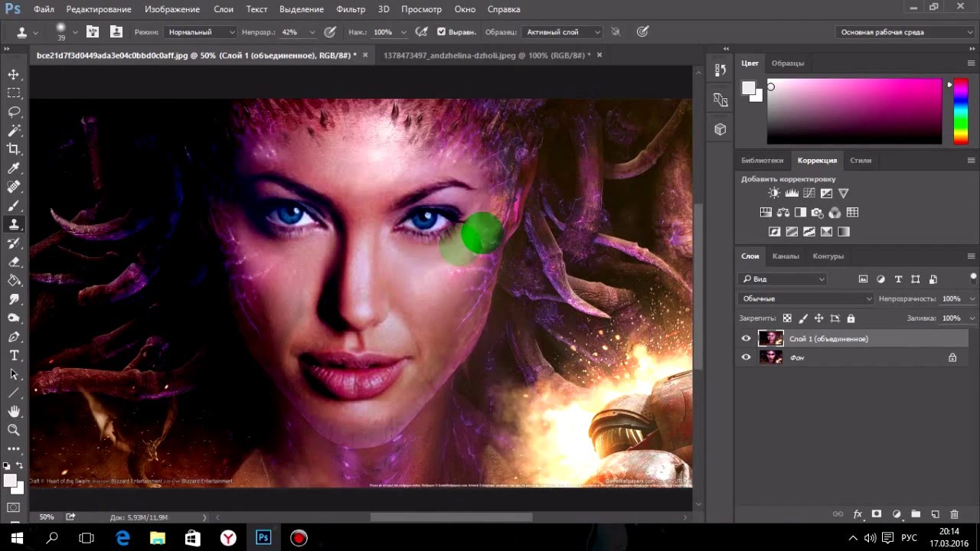Open layer Непрозрачность dropdown arrow

pyautogui.click(x=972, y=298)
